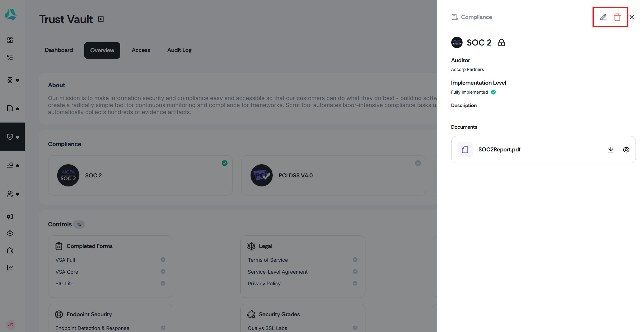Click the Endpoint Detection & Response item
The image size is (644, 332).
(x=92, y=328)
